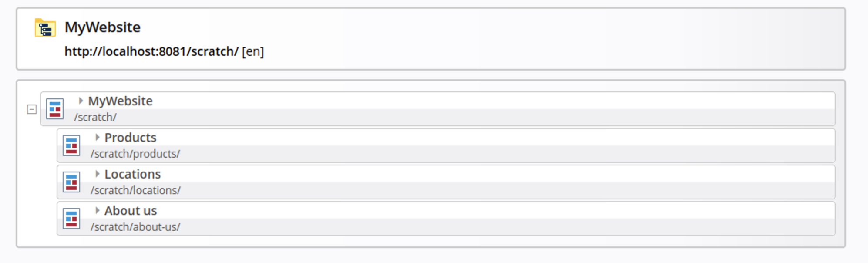Image resolution: width=868 pixels, height=263 pixels.
Task: Click the Locations page icon
Action: pyautogui.click(x=71, y=182)
